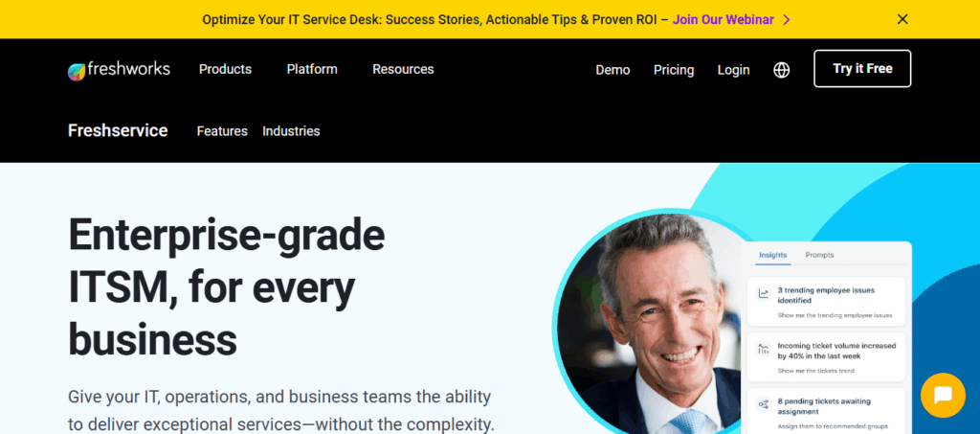This screenshot has width=980, height=434.
Task: Click the Freshworks logo
Action: tap(119, 69)
